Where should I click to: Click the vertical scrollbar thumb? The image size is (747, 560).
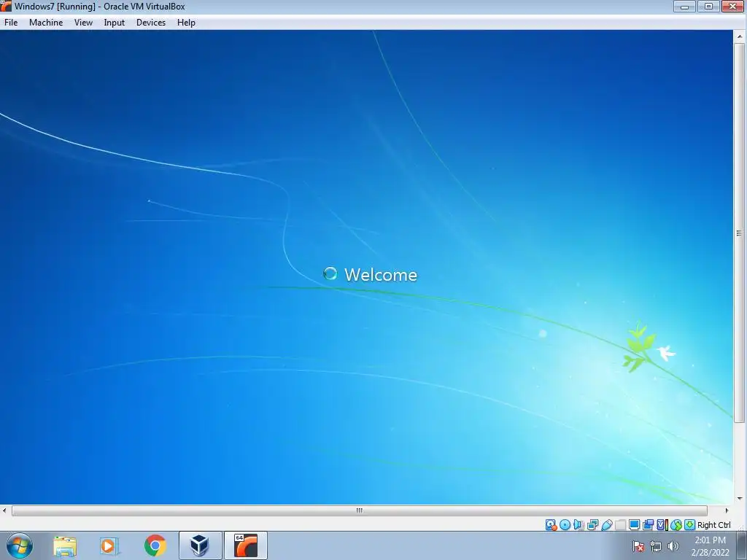coord(740,233)
